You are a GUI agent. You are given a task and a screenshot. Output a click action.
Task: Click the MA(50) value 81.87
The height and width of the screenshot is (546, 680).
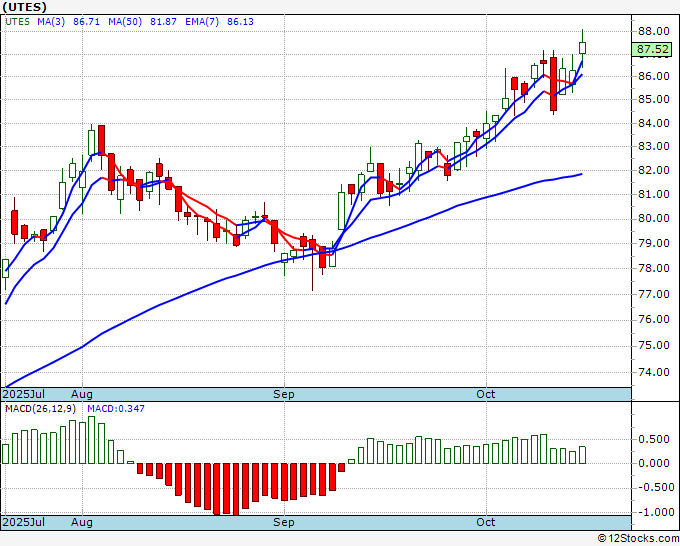(163, 22)
